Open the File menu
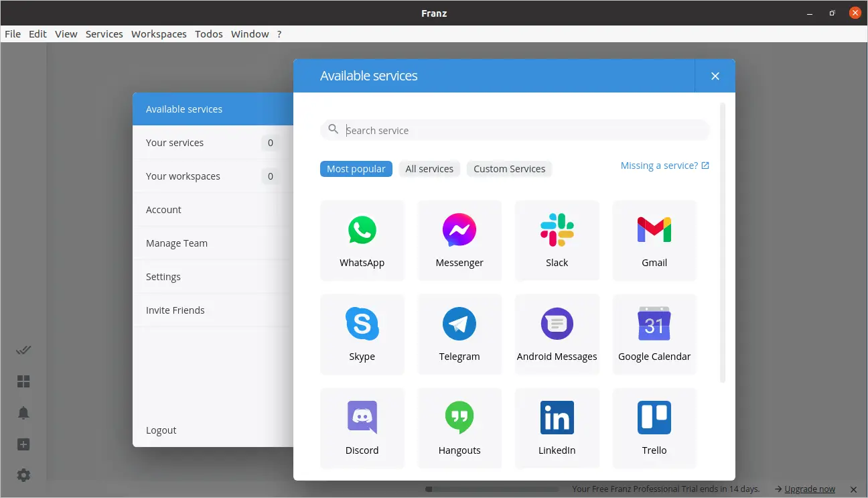 click(x=13, y=34)
